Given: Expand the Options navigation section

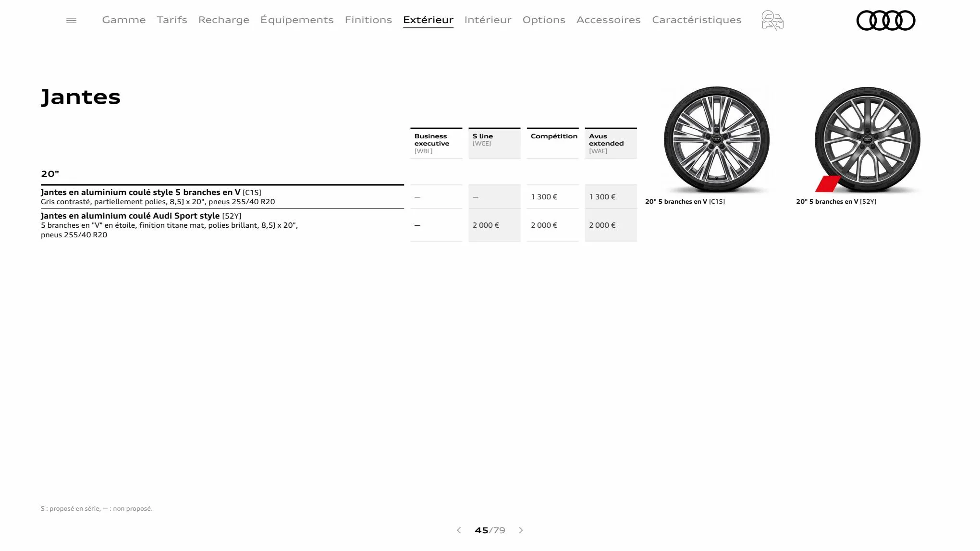Looking at the screenshot, I should (x=544, y=20).
